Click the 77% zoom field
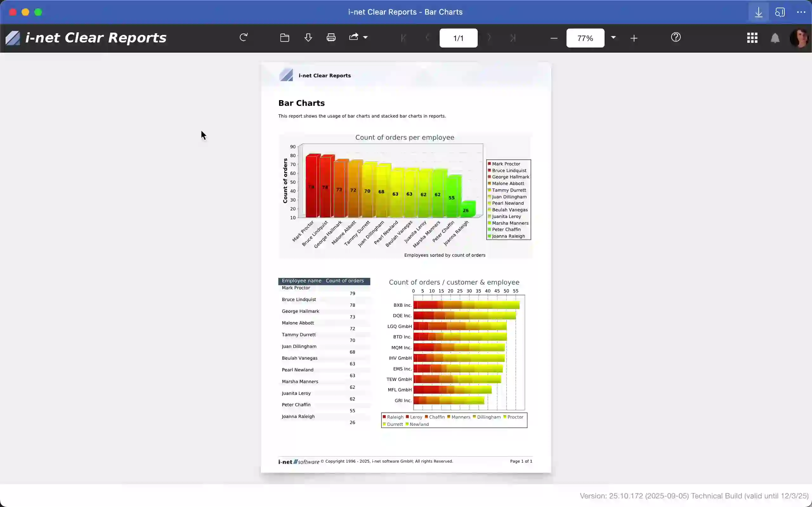Screen dimensions: 812x507 click(585, 38)
